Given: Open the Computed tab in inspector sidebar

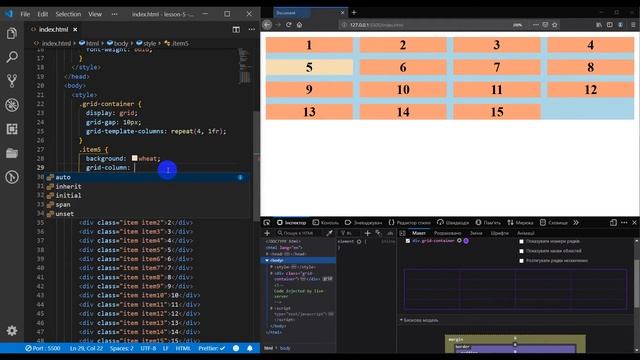Looking at the screenshot, I should tap(448, 233).
